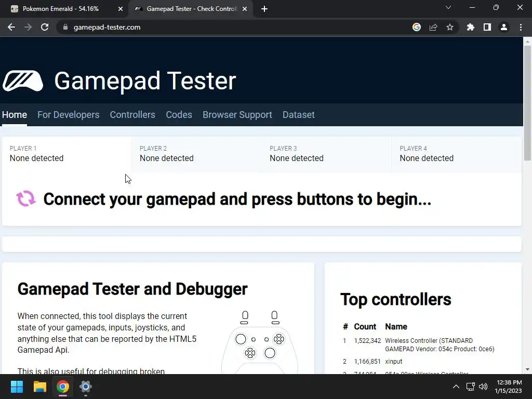532x399 pixels.
Task: Open the Google icon in address bar
Action: pos(417,27)
